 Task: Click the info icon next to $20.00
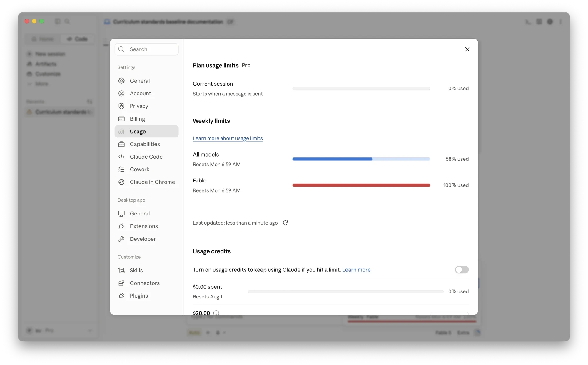(216, 313)
